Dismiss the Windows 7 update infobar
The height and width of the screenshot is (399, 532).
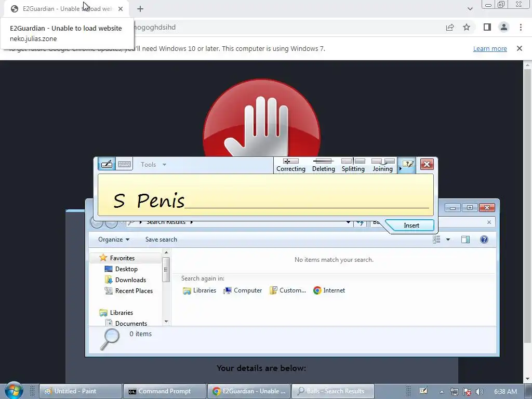(520, 48)
